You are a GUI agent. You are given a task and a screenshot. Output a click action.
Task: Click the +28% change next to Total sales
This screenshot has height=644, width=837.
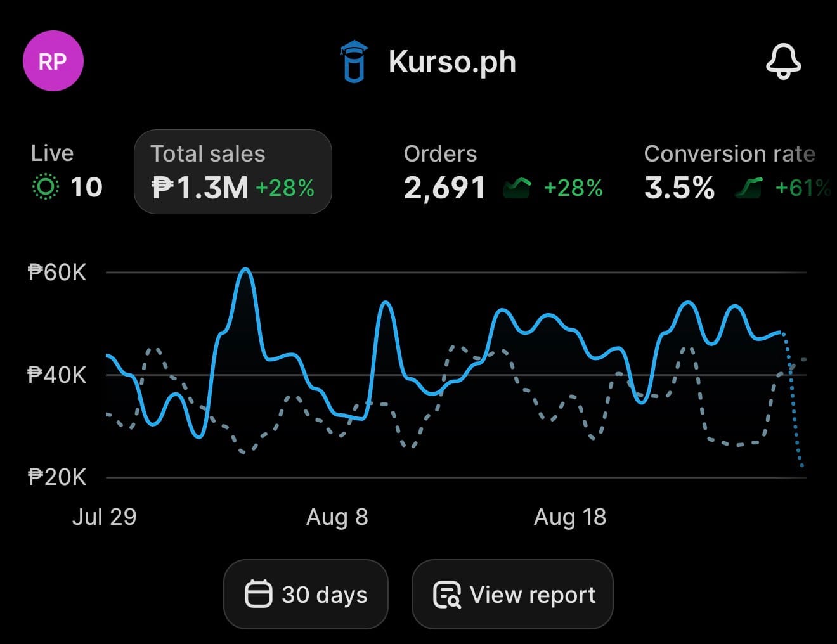(285, 188)
